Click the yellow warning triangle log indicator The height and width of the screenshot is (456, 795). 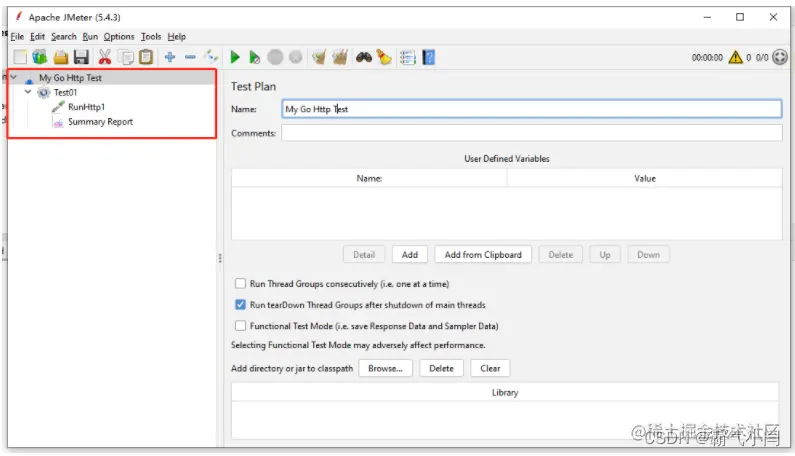coord(735,57)
